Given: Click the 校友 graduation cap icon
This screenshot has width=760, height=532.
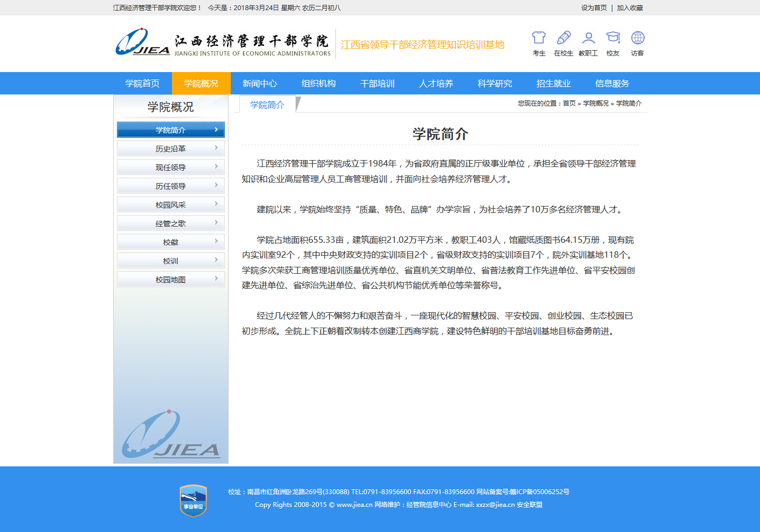Looking at the screenshot, I should point(613,37).
